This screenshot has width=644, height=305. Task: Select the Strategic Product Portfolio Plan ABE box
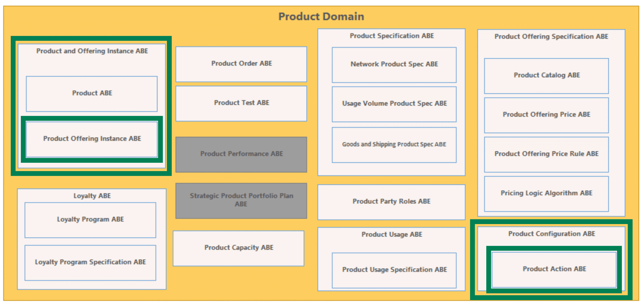point(241,200)
